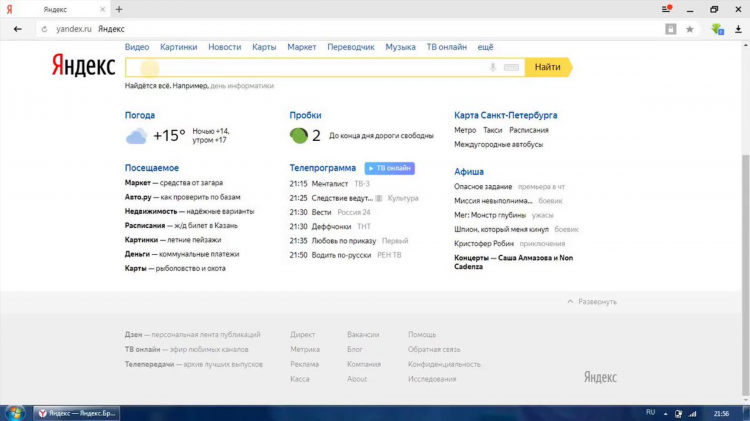Expand more services with ещё
Screen dimensions: 750x421
485,47
